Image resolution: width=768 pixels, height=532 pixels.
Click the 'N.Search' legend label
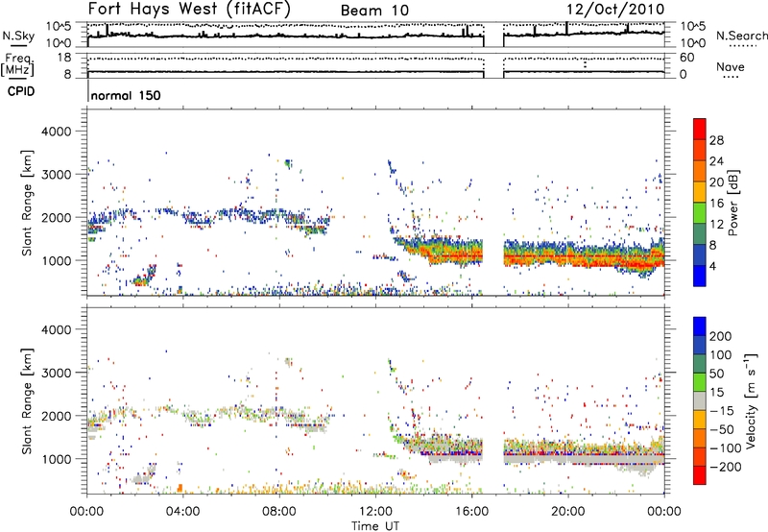click(741, 36)
